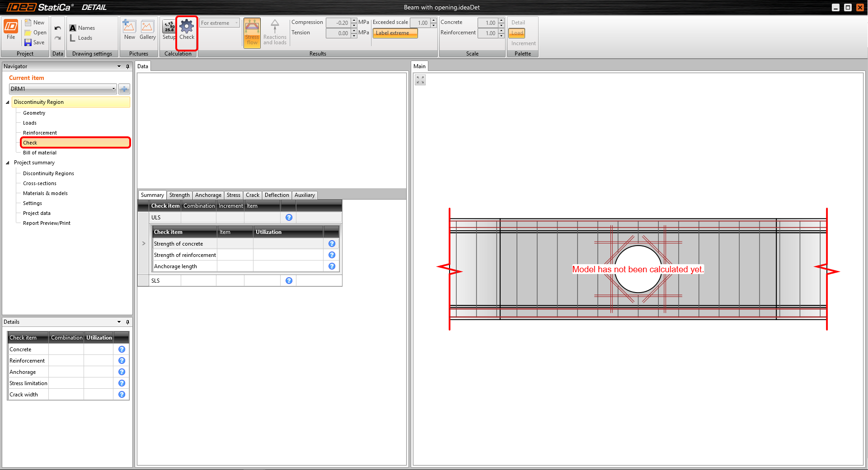This screenshot has height=470, width=868.
Task: Open help icon for Strength of concrete
Action: 332,244
